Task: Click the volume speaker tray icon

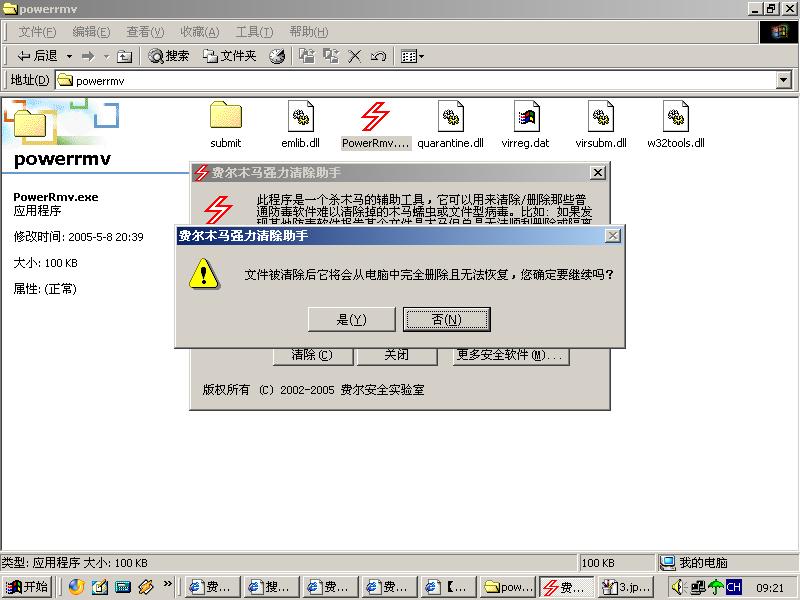Action: (x=678, y=588)
